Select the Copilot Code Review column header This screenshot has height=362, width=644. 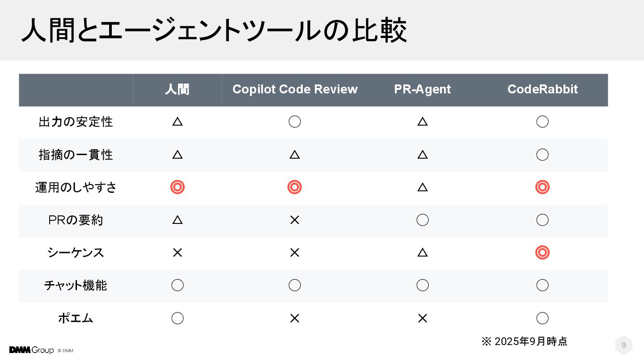tap(295, 89)
